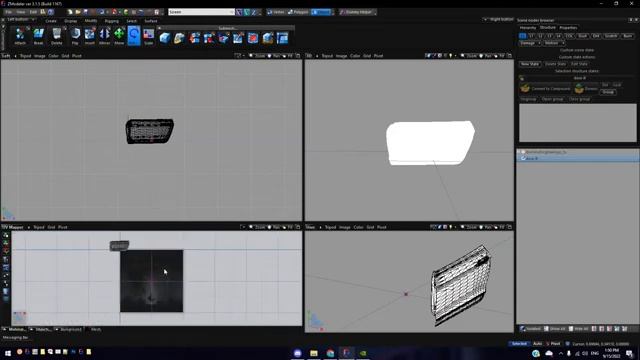Click the help icon next to Edit menu

click(51, 12)
